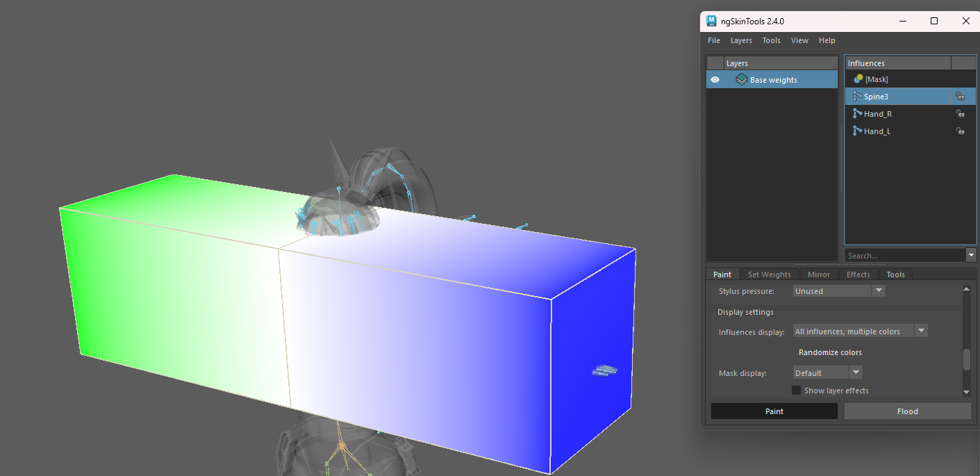Open the Stylus pressure dropdown
The height and width of the screenshot is (476, 980).
click(x=839, y=291)
